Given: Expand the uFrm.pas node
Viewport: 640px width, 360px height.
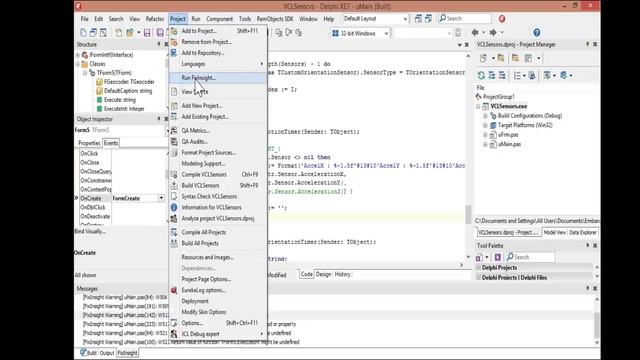Looking at the screenshot, I should tap(485, 135).
